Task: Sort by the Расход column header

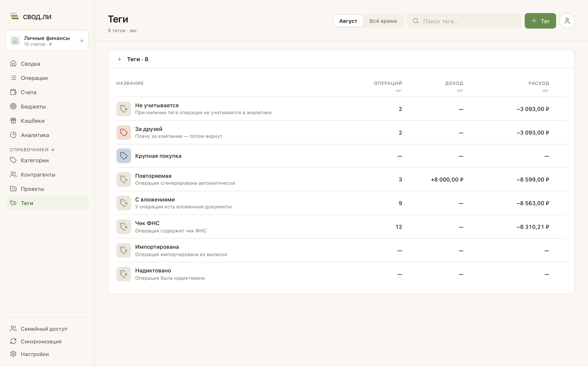Action: [x=539, y=83]
